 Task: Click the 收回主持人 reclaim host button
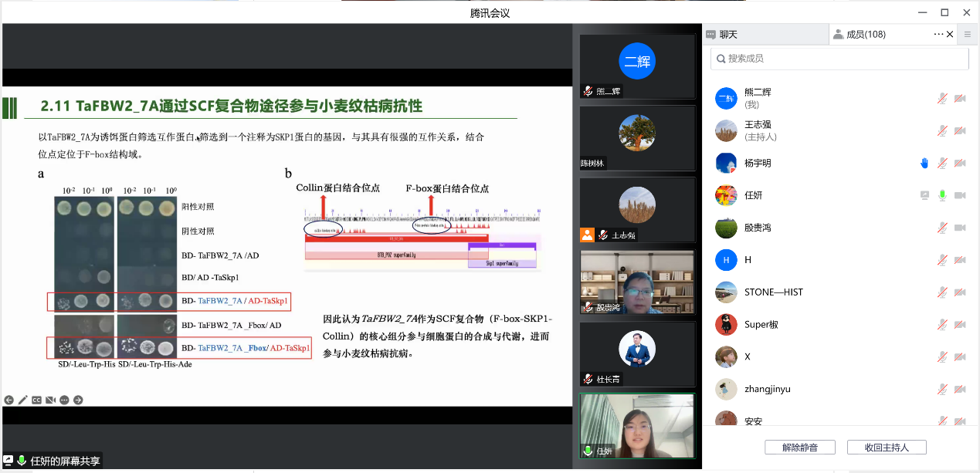tap(886, 448)
